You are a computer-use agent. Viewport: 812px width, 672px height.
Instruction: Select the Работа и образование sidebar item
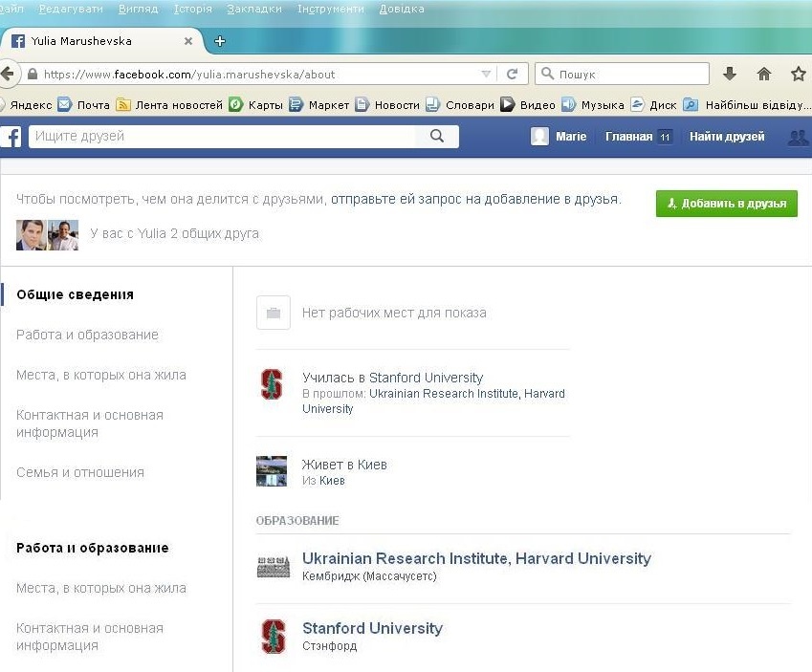click(x=87, y=335)
